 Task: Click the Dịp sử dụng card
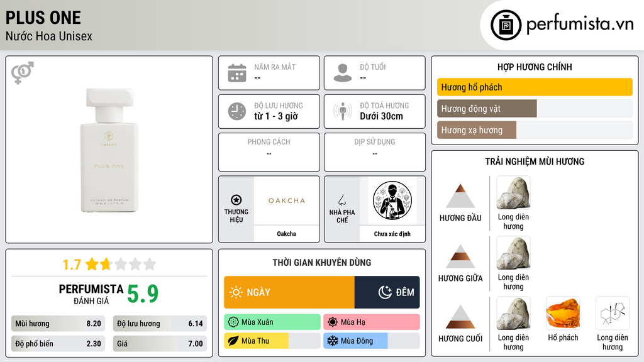(x=375, y=152)
